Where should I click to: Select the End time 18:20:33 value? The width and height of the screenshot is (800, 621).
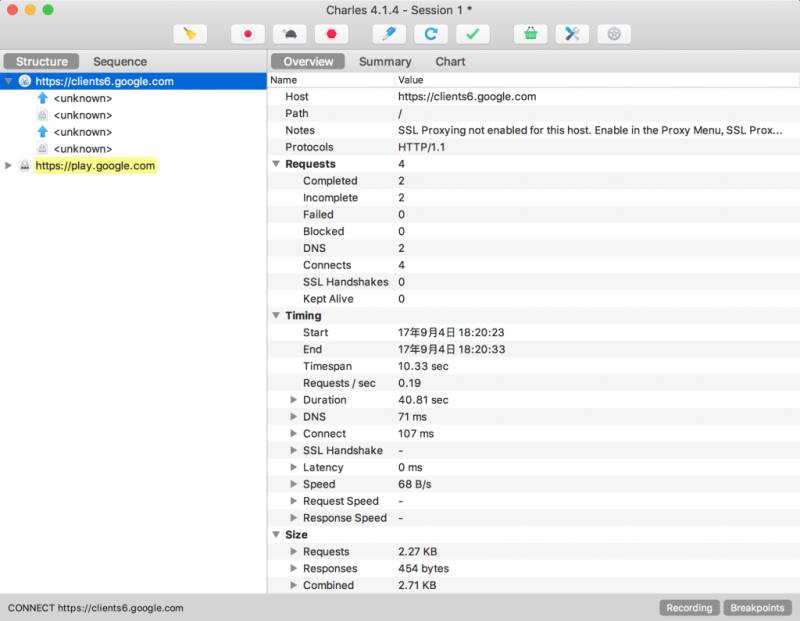[x=452, y=349]
